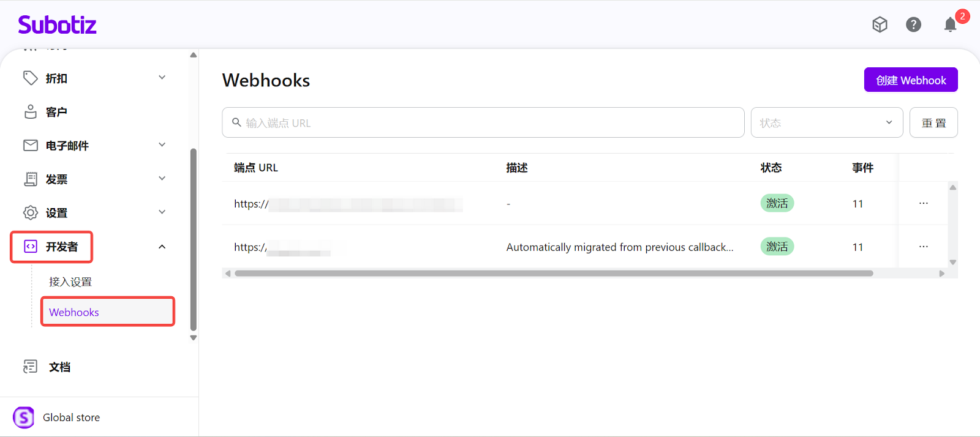Open the first webhook's more options menu
The width and height of the screenshot is (980, 437).
pyautogui.click(x=923, y=203)
